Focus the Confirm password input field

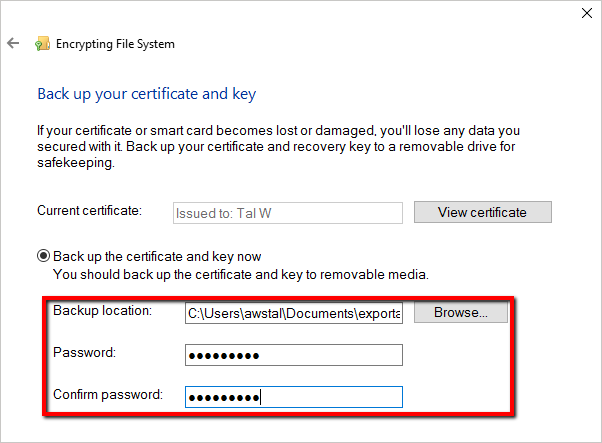click(x=294, y=397)
